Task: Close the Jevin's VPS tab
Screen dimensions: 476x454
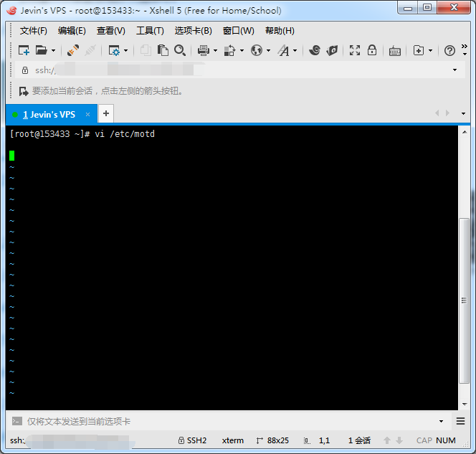Action: [87, 115]
